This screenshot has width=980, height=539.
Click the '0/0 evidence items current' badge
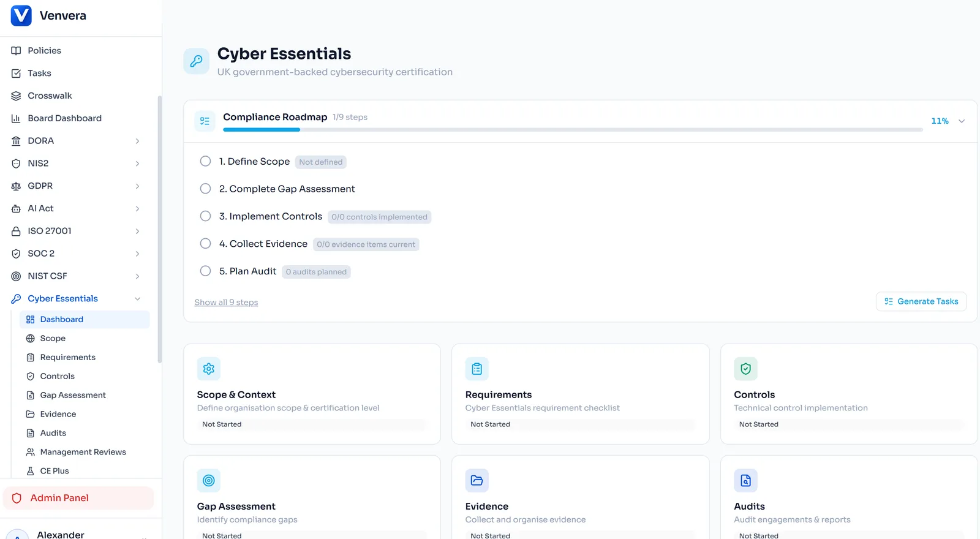tap(366, 244)
